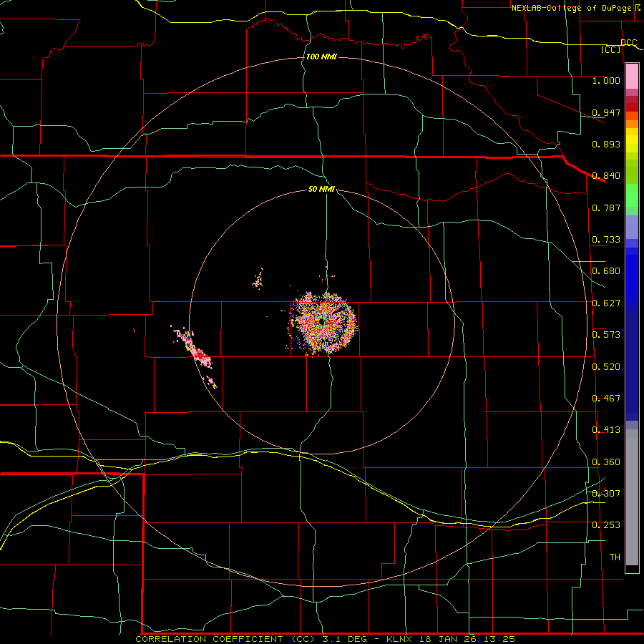The image size is (644, 644).
Task: Select the 0.520 legend value
Action: pyautogui.click(x=606, y=367)
